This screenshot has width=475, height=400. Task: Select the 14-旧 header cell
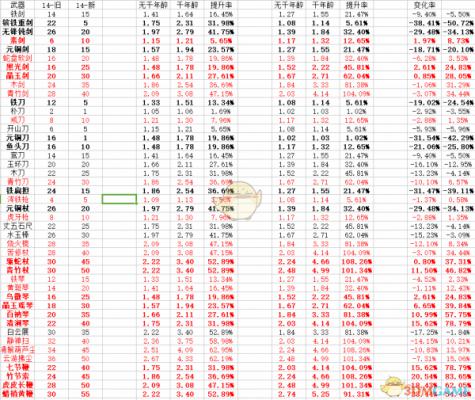coord(51,5)
